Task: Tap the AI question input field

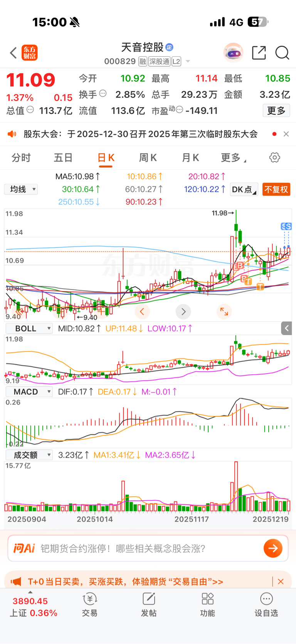Action: click(148, 548)
